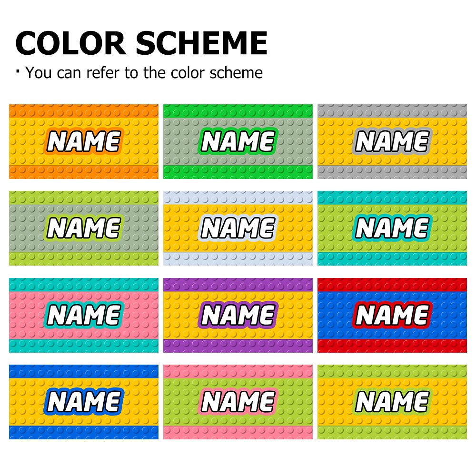Click the NAME text outlined in red

coord(392,315)
